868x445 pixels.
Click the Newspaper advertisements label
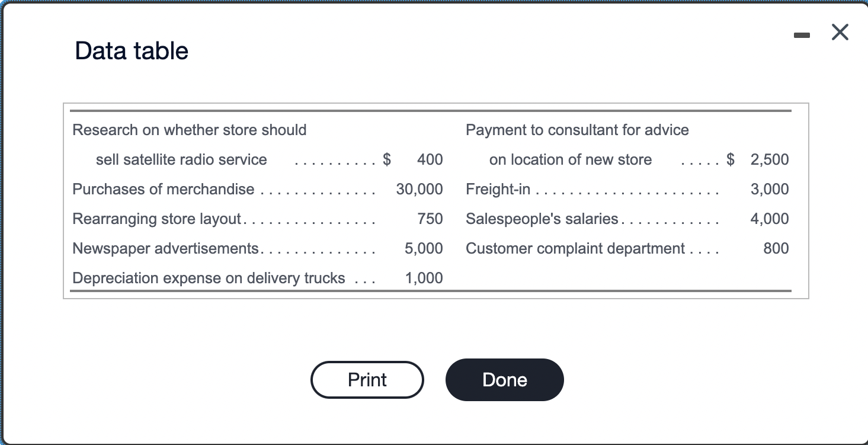166,248
